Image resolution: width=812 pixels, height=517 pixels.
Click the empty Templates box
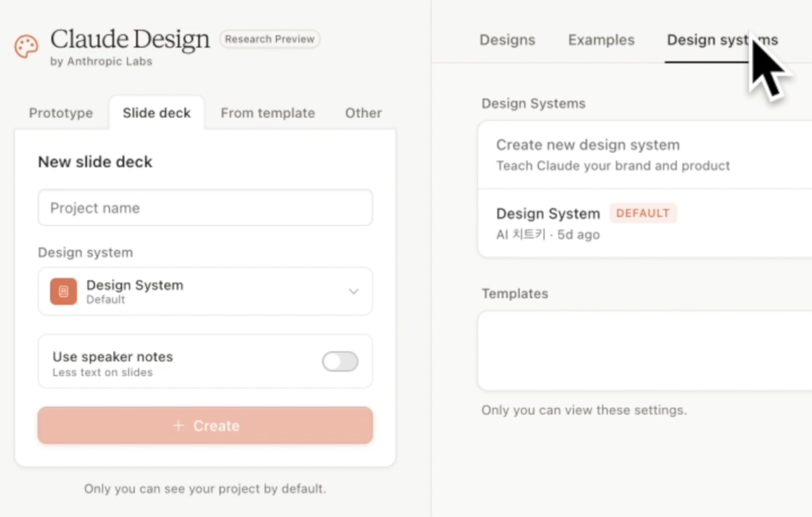(645, 351)
